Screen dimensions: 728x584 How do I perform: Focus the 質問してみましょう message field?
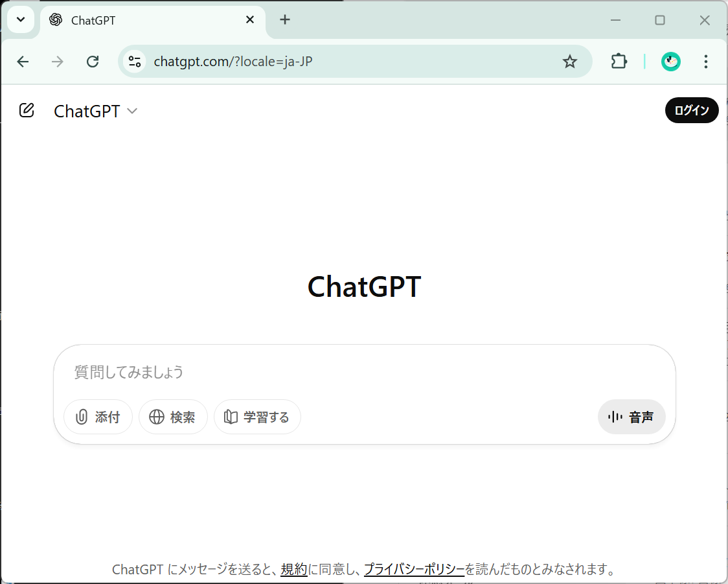(x=364, y=371)
